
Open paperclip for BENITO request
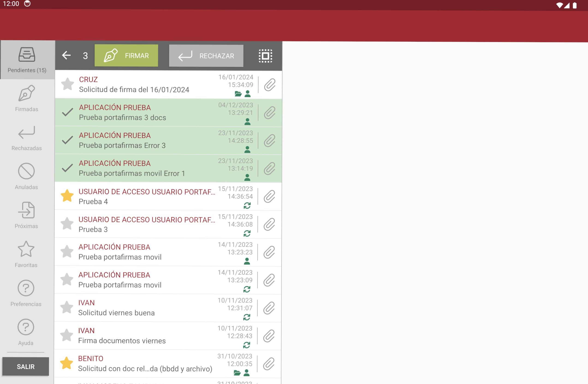[x=269, y=364]
